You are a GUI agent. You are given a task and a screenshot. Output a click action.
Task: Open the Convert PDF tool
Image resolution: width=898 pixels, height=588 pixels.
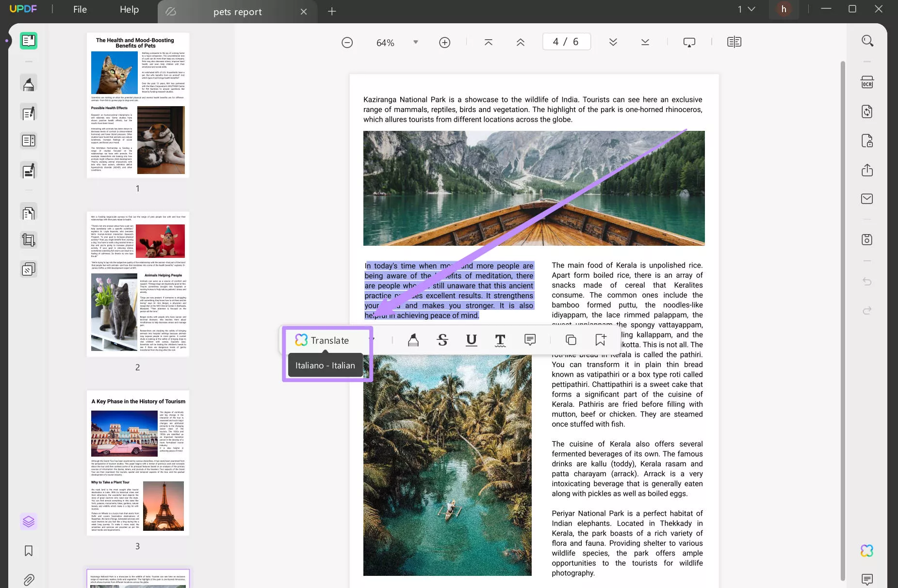867,111
